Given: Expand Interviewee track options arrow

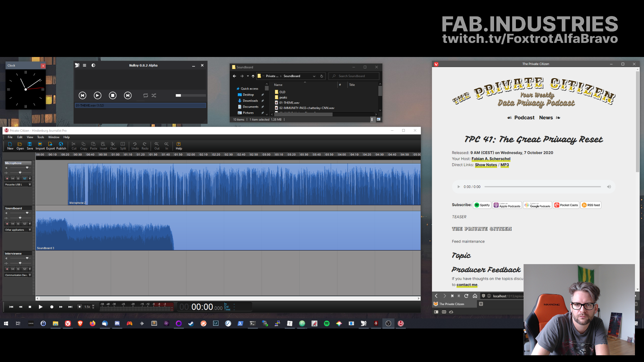Looking at the screenshot, I should pyautogui.click(x=30, y=269).
